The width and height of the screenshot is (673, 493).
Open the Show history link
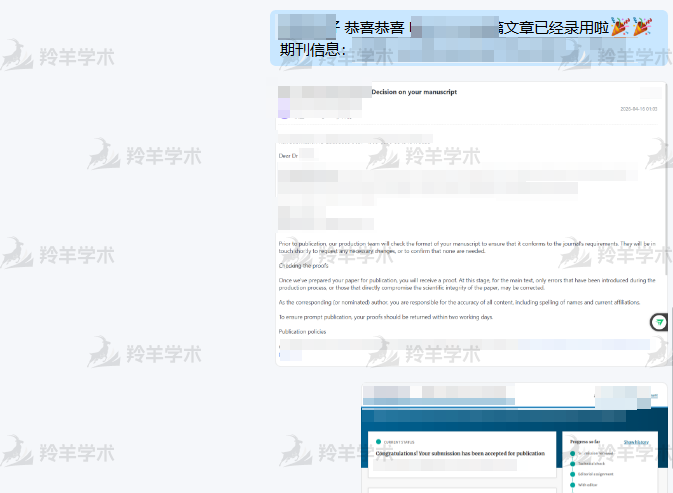pyautogui.click(x=637, y=441)
